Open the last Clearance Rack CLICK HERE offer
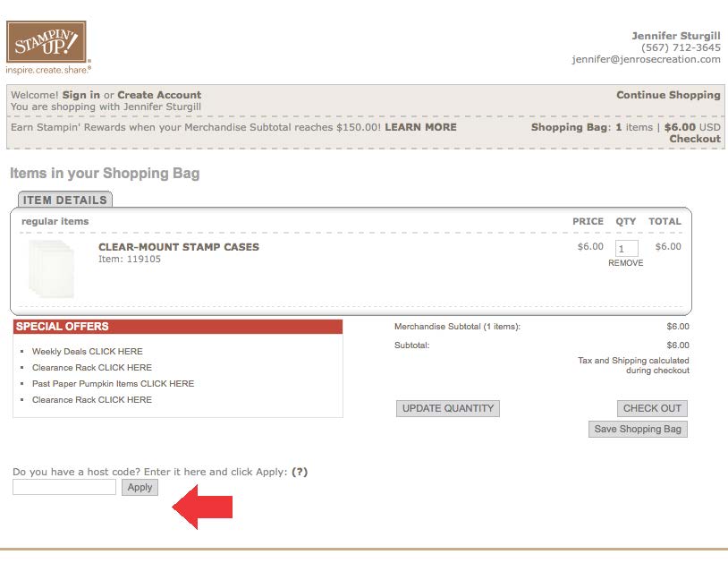 tap(92, 399)
